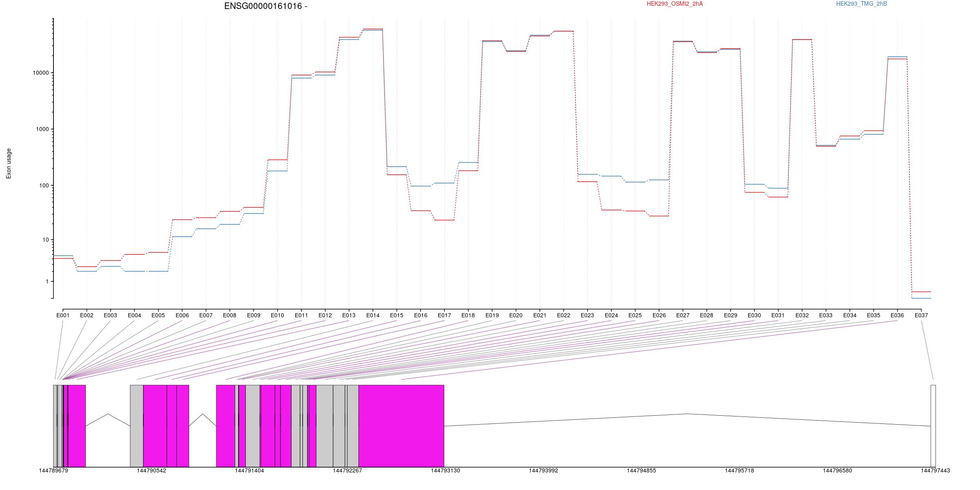Click exon label E006
980x490 pixels.
(182, 315)
